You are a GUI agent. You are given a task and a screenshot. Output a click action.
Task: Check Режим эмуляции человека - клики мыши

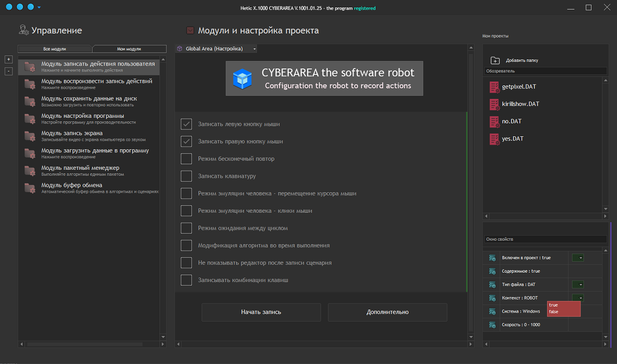pos(186,211)
